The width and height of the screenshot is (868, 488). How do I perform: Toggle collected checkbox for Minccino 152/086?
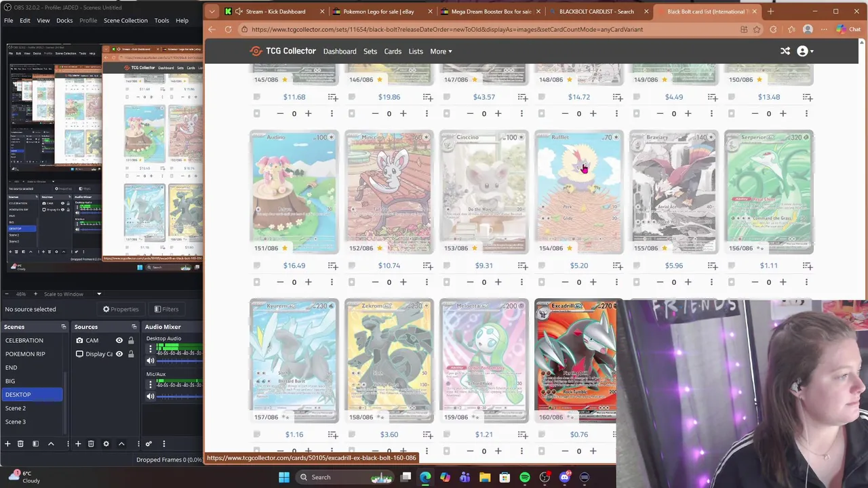(352, 282)
